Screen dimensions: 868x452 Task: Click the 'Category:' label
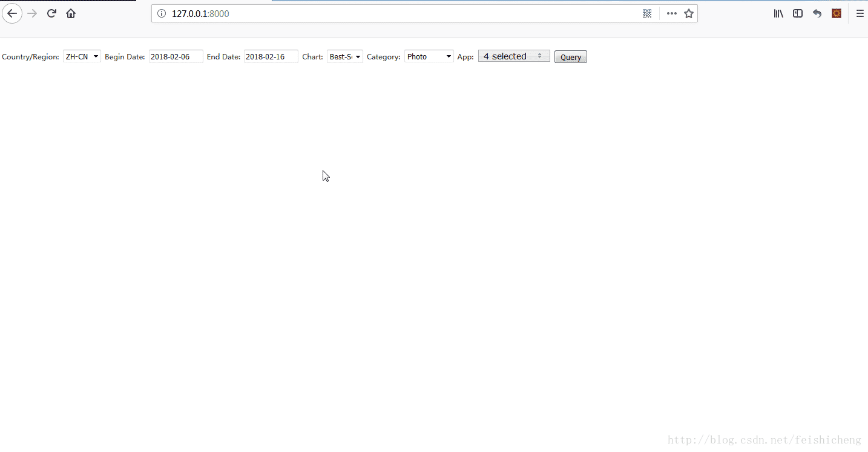tap(384, 57)
